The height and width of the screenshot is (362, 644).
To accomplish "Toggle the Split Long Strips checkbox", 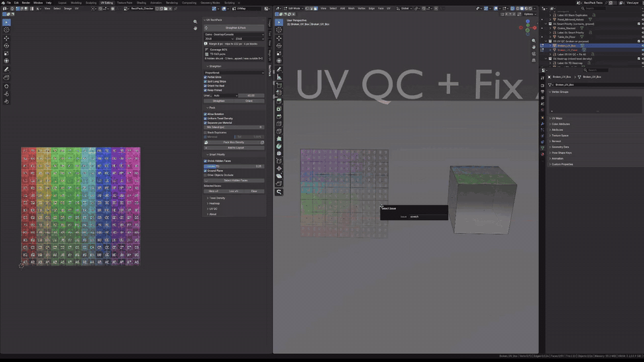I will (205, 81).
